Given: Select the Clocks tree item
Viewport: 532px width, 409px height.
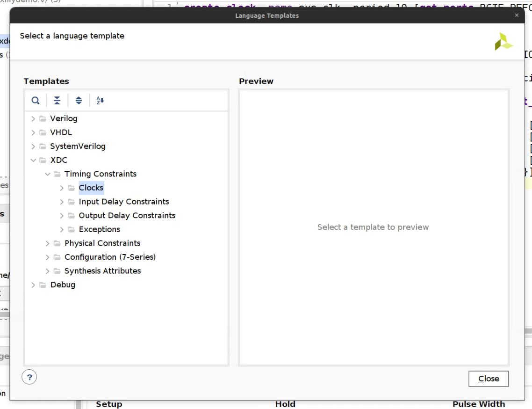Looking at the screenshot, I should pos(91,188).
